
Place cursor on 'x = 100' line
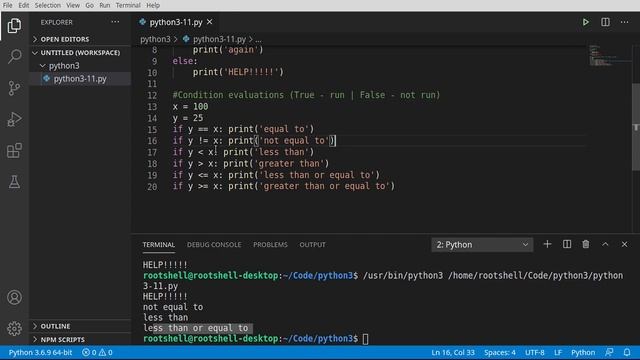tap(190, 107)
